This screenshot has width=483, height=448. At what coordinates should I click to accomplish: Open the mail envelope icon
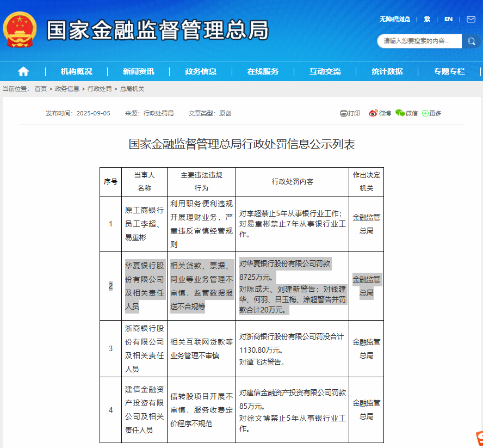pos(470,20)
